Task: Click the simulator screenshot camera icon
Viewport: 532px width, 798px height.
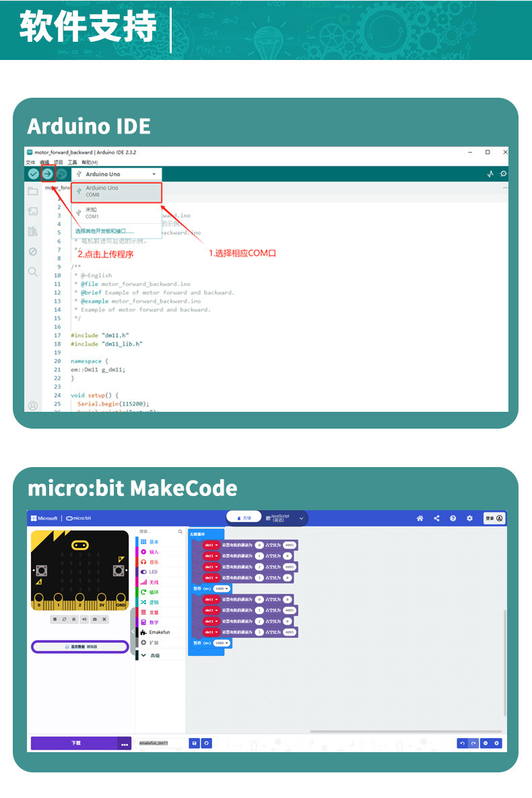Action: coord(94,619)
